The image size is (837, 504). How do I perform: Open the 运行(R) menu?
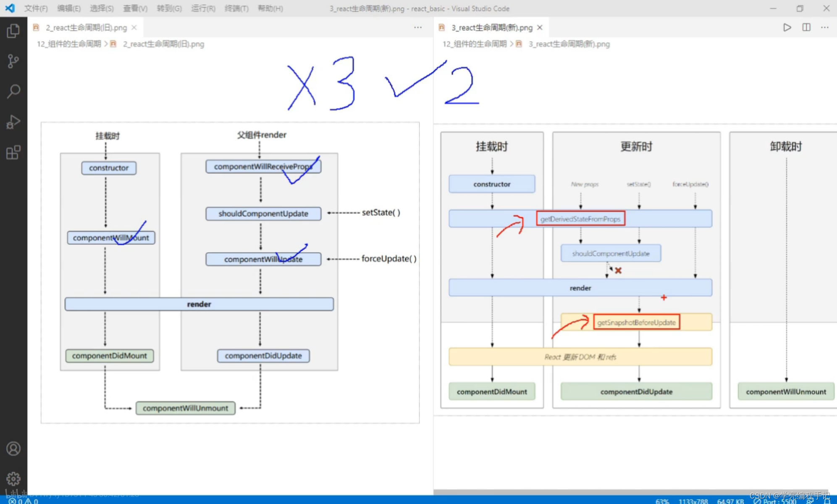click(203, 8)
